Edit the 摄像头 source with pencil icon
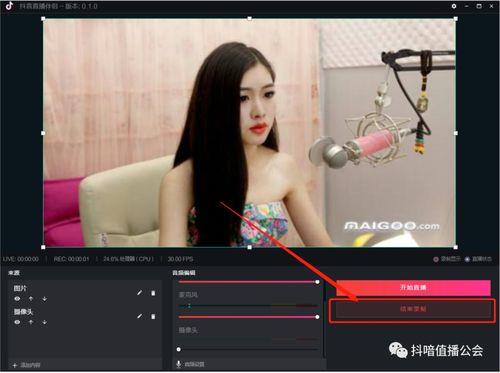 (x=139, y=316)
